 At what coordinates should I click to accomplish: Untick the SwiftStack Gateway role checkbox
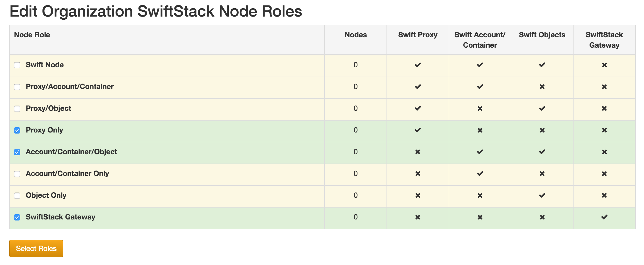coord(17,217)
